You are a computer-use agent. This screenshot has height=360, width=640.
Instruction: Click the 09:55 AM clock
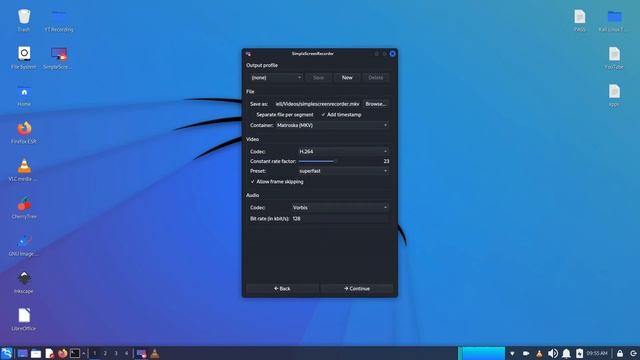597,353
